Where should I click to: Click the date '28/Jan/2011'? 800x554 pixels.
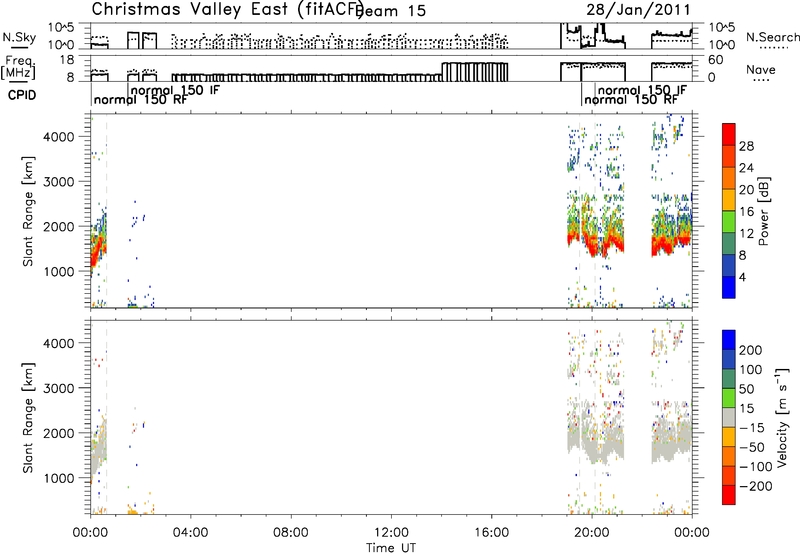click(638, 10)
